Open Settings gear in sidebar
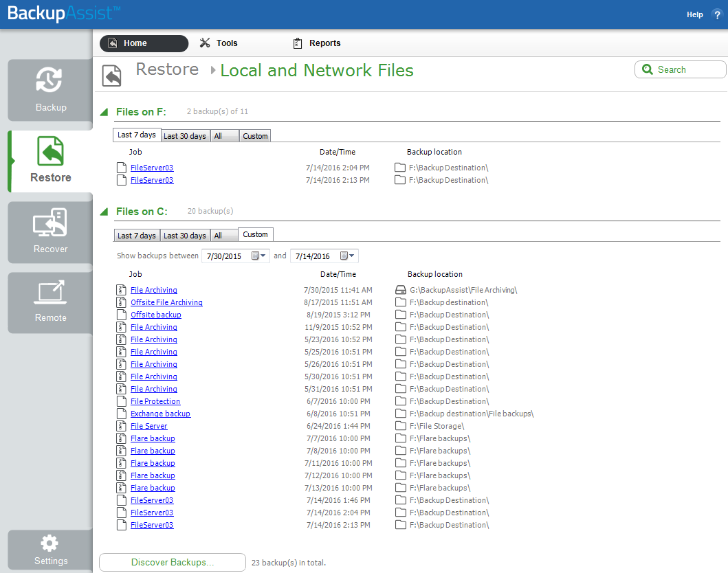The height and width of the screenshot is (573, 728). [49, 543]
